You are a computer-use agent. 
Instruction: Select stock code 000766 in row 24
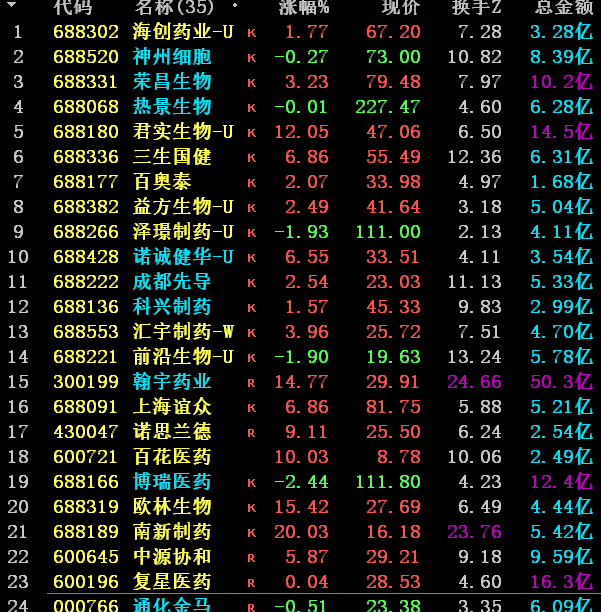pos(86,605)
